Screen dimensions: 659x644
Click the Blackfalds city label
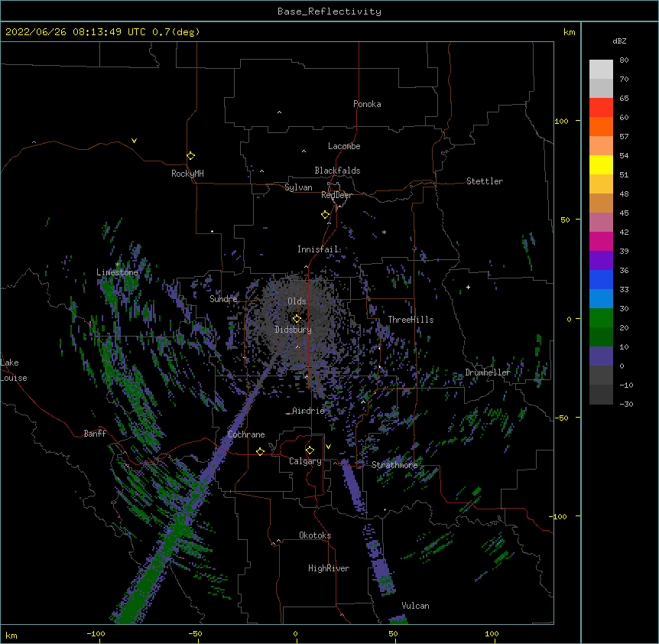pos(337,171)
